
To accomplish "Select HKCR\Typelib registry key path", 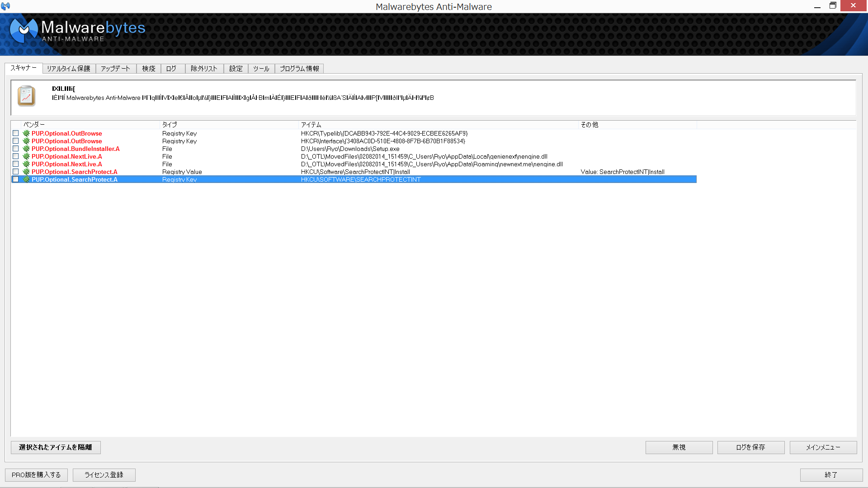I will (x=384, y=133).
